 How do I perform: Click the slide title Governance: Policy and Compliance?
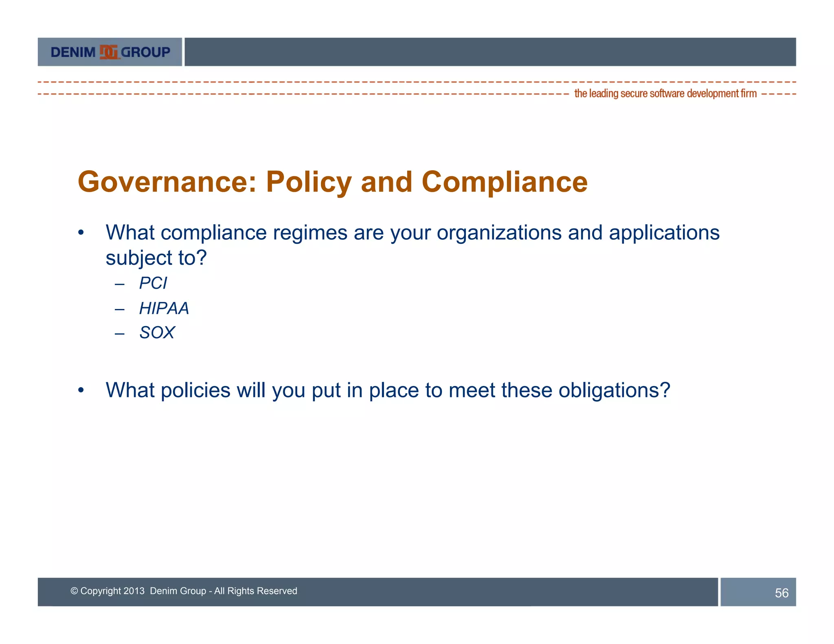(x=332, y=182)
